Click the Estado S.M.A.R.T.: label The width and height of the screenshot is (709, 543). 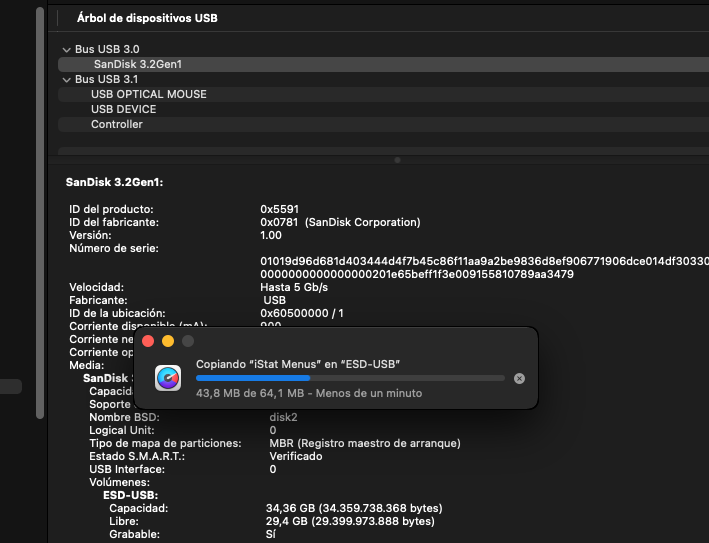click(x=137, y=457)
